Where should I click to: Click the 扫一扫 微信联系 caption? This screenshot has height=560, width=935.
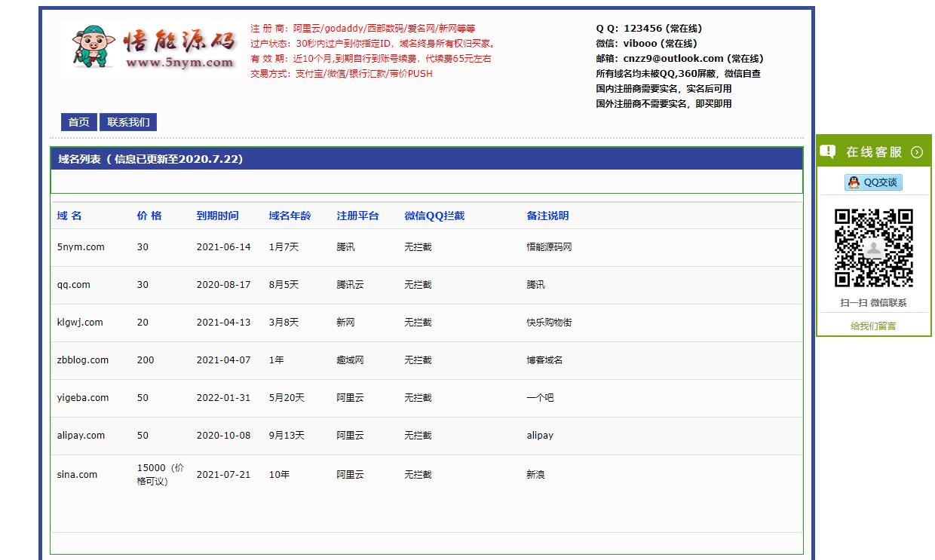point(873,303)
